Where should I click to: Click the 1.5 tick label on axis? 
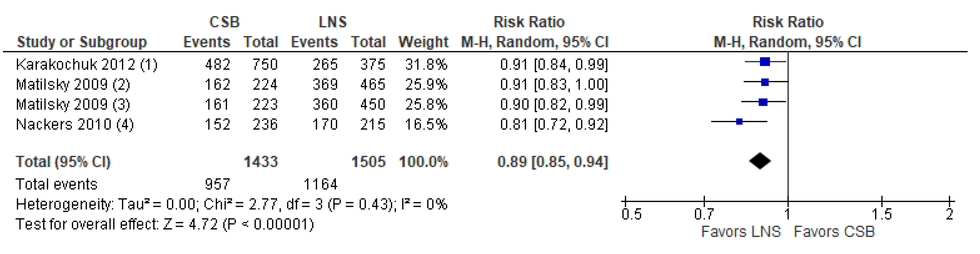point(881,214)
